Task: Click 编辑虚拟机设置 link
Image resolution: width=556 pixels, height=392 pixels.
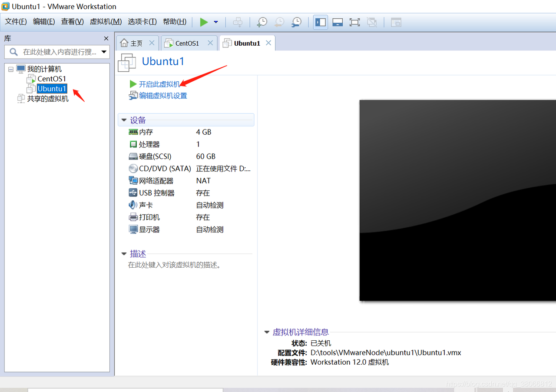Action: [163, 96]
